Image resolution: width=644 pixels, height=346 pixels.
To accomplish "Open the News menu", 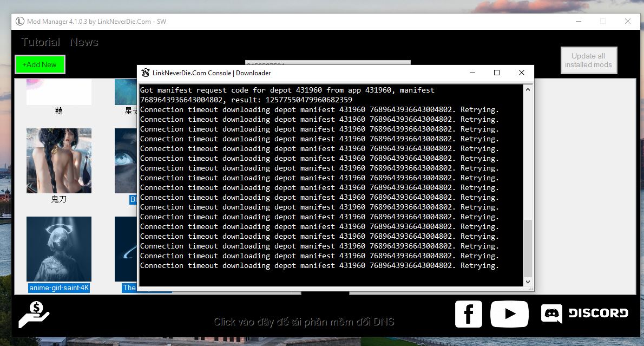I will [84, 42].
